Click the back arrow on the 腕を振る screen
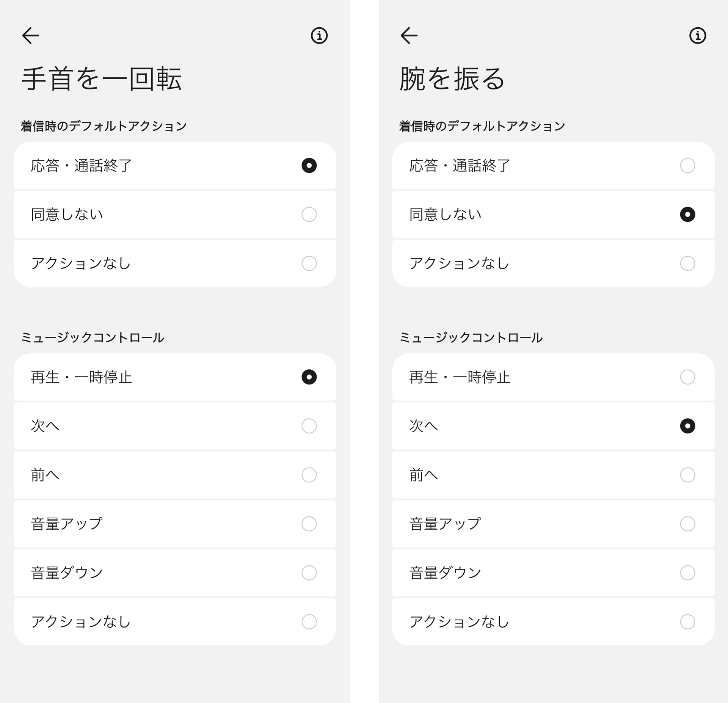Image resolution: width=728 pixels, height=703 pixels. (409, 36)
